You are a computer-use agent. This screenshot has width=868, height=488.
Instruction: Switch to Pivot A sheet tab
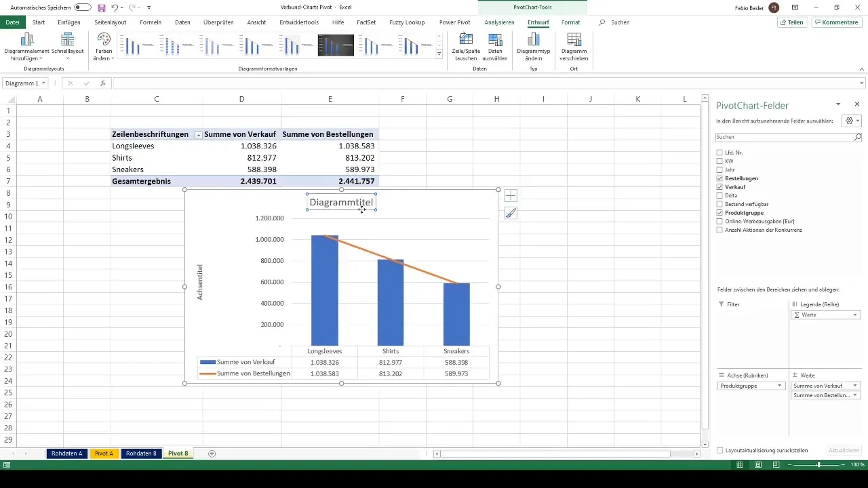click(104, 453)
